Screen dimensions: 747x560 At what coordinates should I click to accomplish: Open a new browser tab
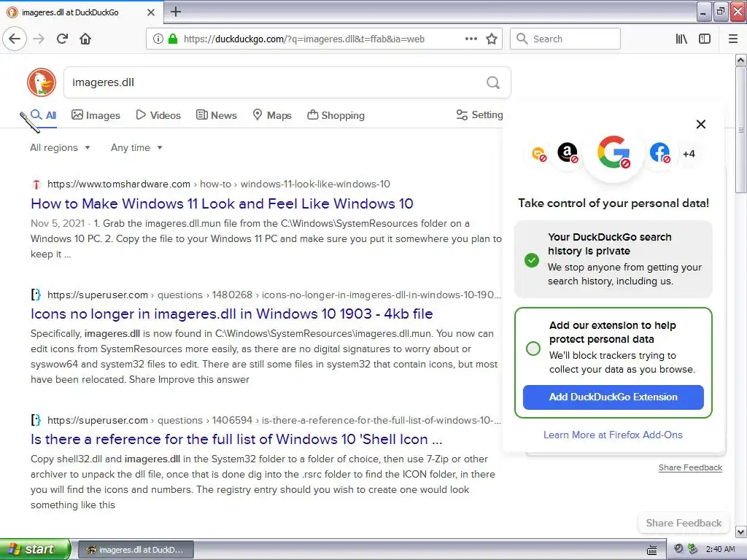pos(176,12)
